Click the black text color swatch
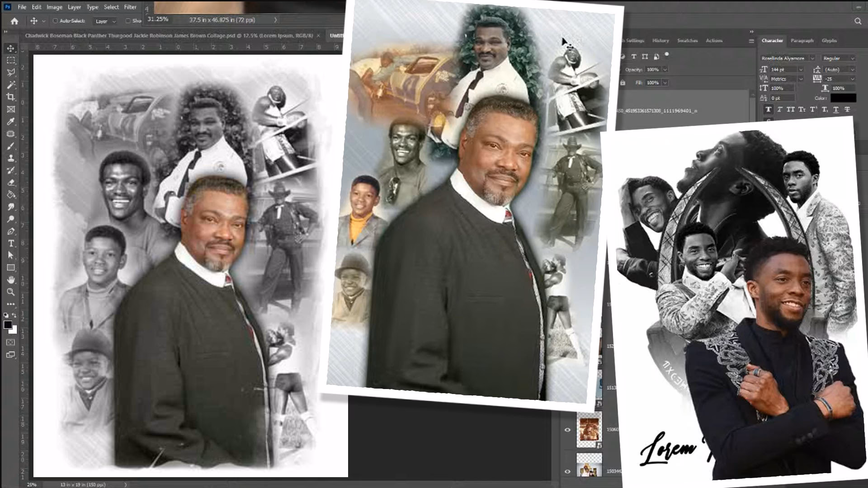 click(x=843, y=98)
